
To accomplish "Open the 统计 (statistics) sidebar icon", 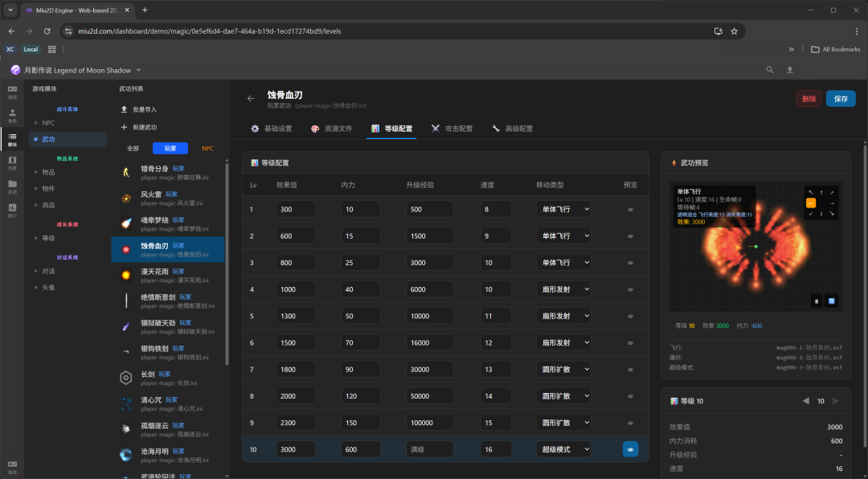I will [x=12, y=211].
